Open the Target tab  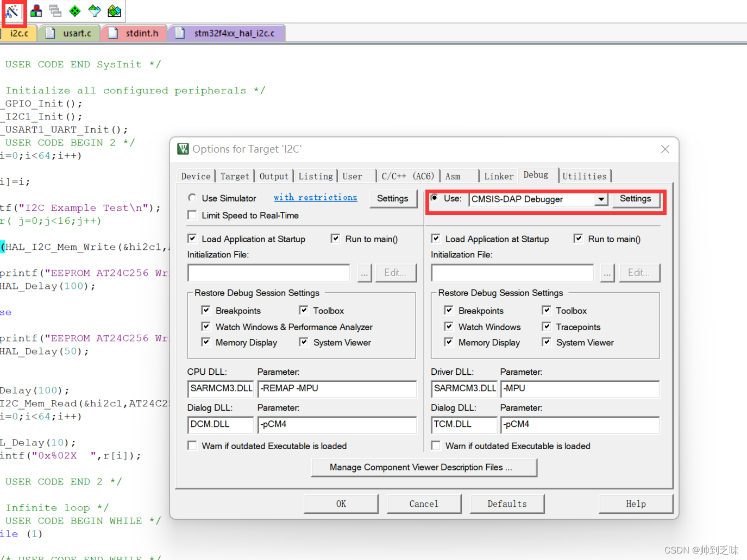tap(235, 176)
